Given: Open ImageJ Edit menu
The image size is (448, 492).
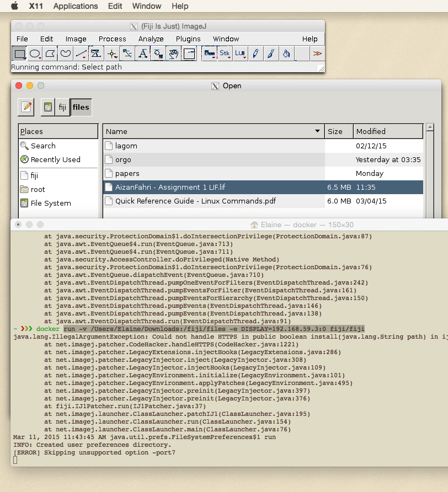Looking at the screenshot, I should pos(46,39).
